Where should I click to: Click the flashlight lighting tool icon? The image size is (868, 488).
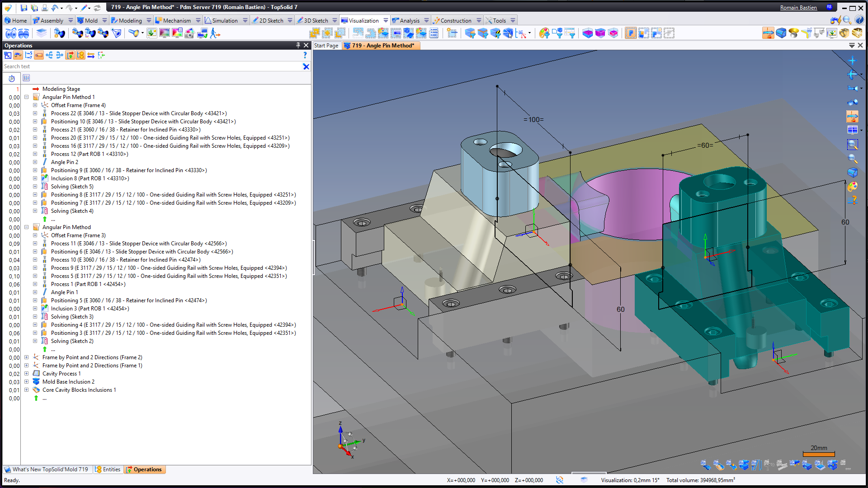(134, 33)
